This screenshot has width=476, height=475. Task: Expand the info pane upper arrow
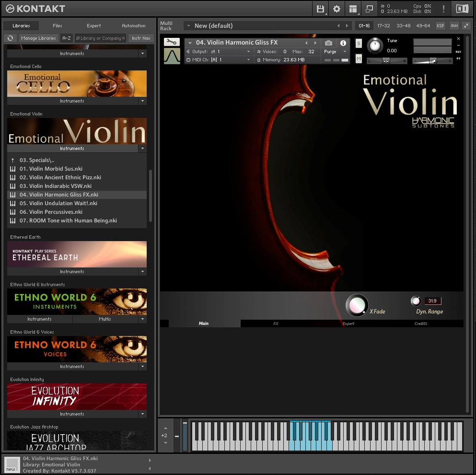tap(150, 461)
